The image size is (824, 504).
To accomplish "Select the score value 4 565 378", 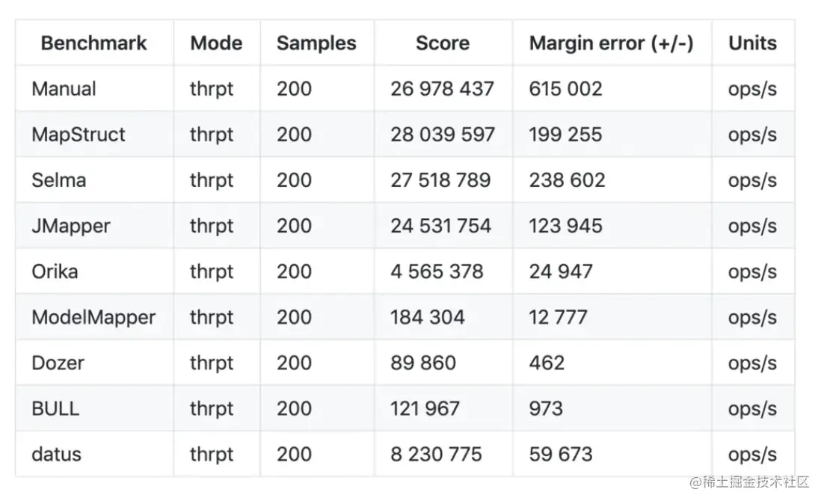I will 437,271.
